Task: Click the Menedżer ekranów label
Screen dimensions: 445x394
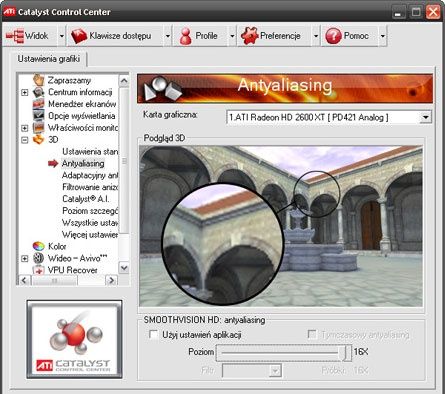Action: tap(82, 104)
